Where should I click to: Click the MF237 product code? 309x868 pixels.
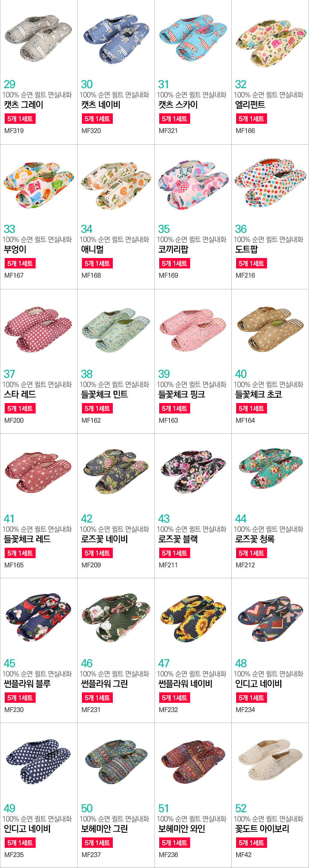click(91, 854)
